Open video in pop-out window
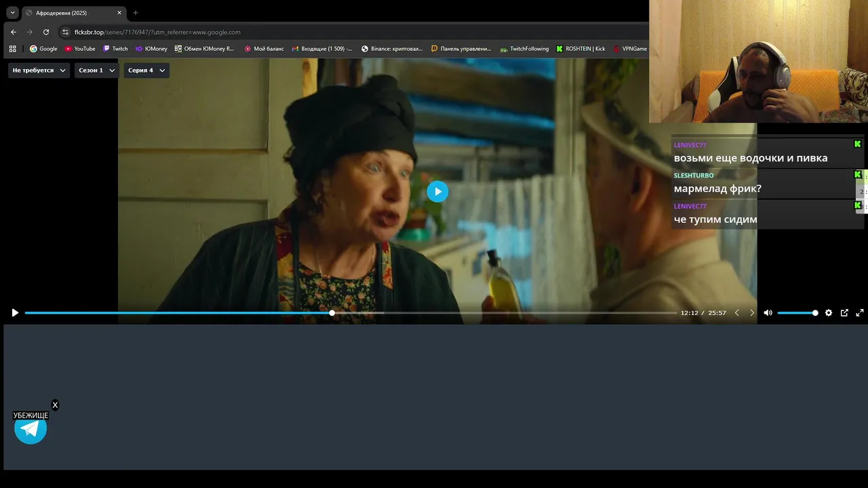The image size is (868, 488). pos(844,313)
